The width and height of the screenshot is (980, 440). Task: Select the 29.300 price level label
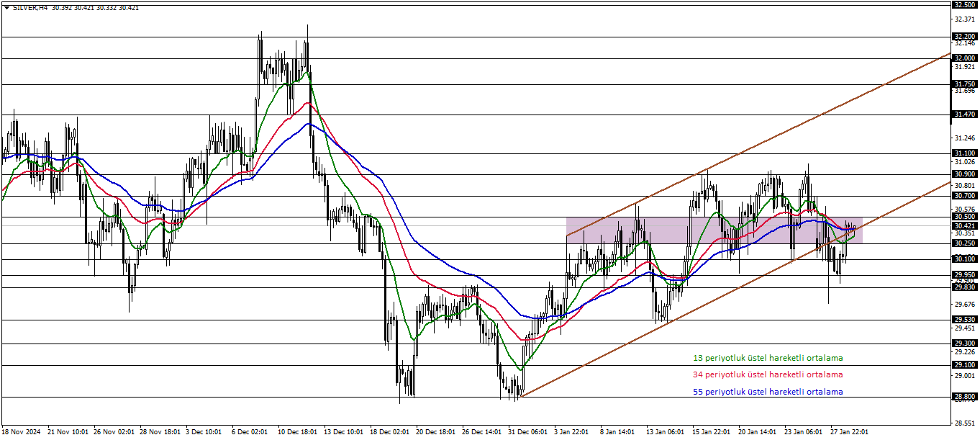964,344
